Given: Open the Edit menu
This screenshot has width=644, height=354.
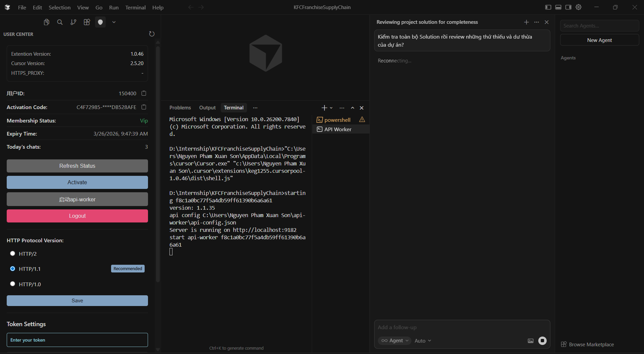Looking at the screenshot, I should [37, 7].
